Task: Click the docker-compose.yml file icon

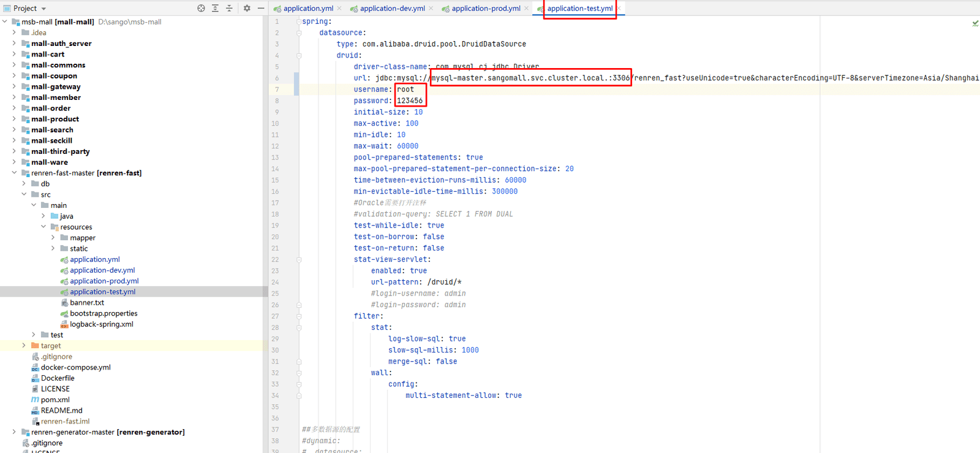Action: pos(35,368)
